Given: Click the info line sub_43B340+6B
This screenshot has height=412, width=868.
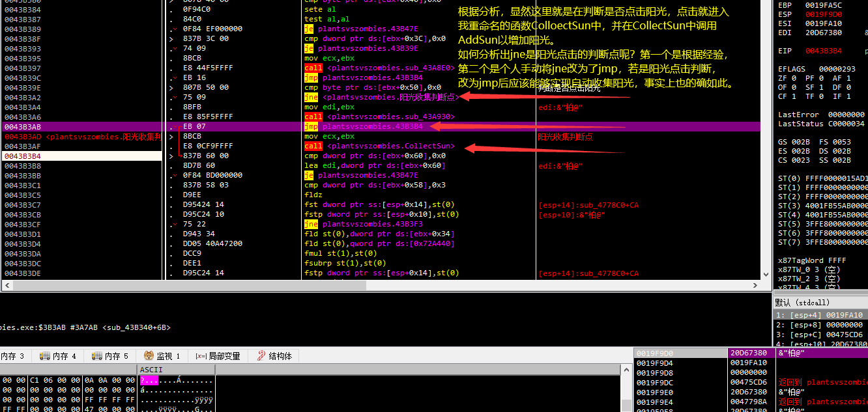Looking at the screenshot, I should pos(137,327).
